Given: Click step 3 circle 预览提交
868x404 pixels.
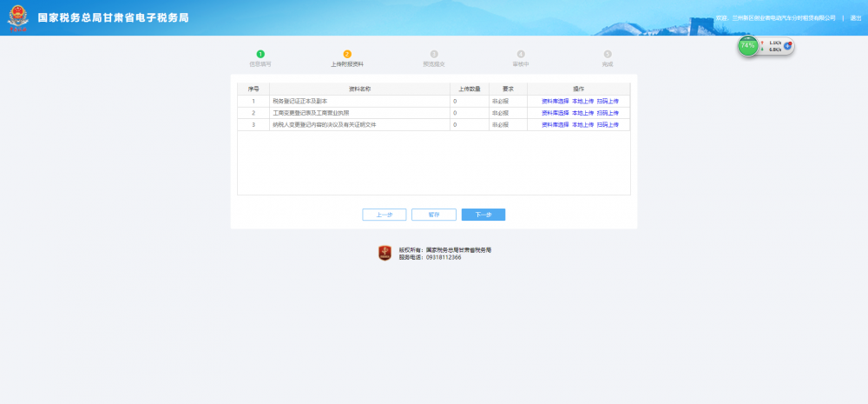Looking at the screenshot, I should tap(434, 54).
